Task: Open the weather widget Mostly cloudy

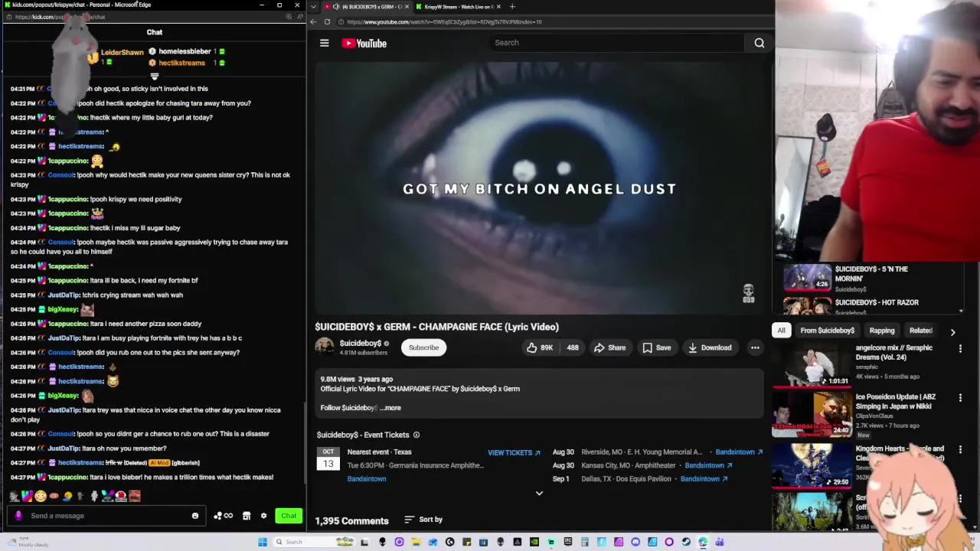Action: pos(27,542)
